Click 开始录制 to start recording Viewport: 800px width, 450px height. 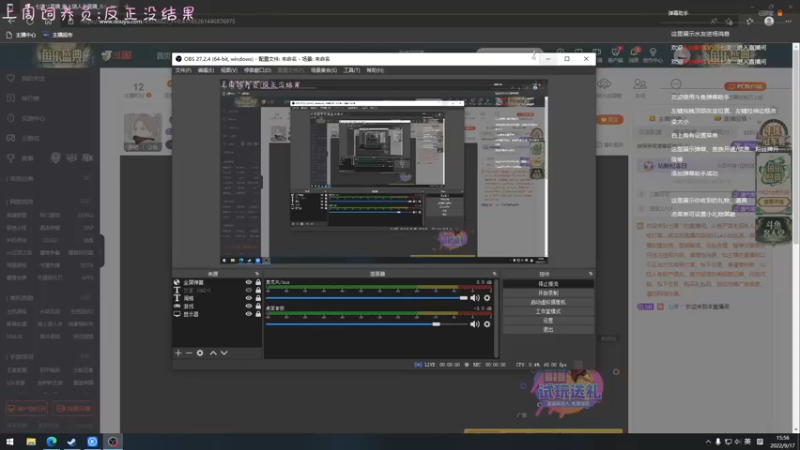tap(548, 293)
